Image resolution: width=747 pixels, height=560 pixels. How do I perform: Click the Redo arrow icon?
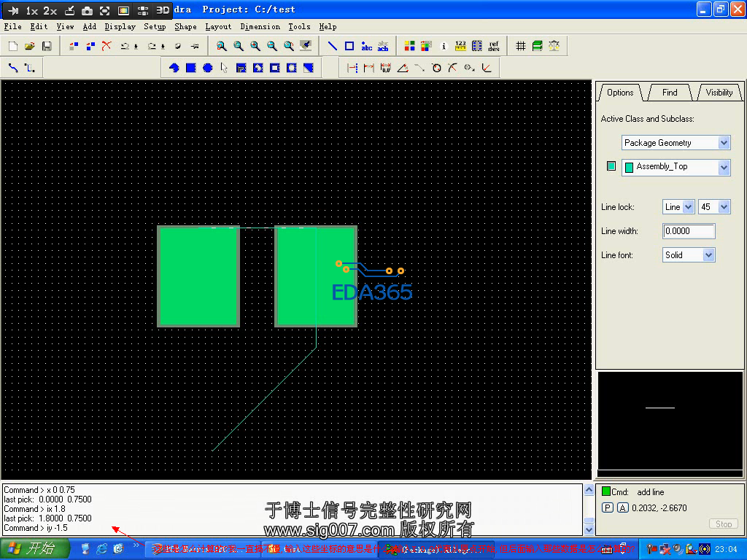coord(152,46)
